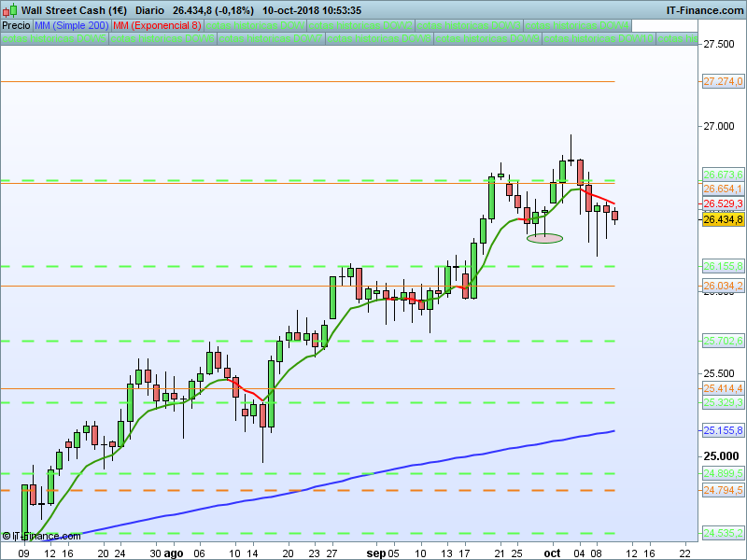
Task: Click the 27.274,0 orange price label
Action: [x=723, y=81]
